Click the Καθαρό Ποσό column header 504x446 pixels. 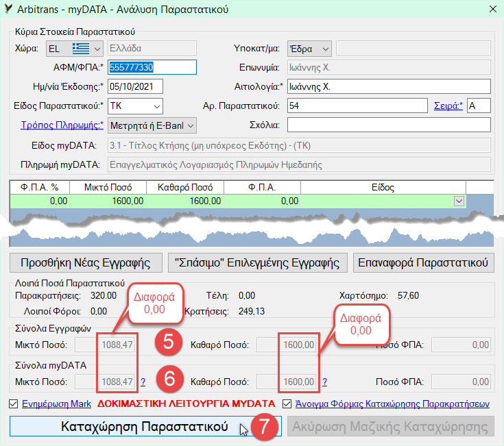[185, 187]
